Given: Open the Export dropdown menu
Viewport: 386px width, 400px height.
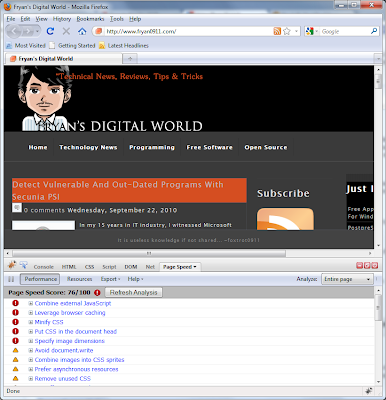Looking at the screenshot, I should (x=110, y=279).
